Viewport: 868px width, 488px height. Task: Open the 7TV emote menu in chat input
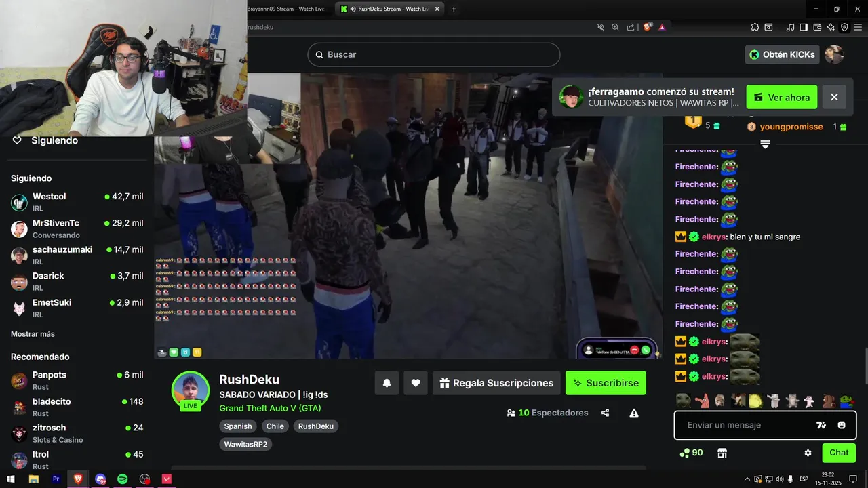(x=821, y=425)
